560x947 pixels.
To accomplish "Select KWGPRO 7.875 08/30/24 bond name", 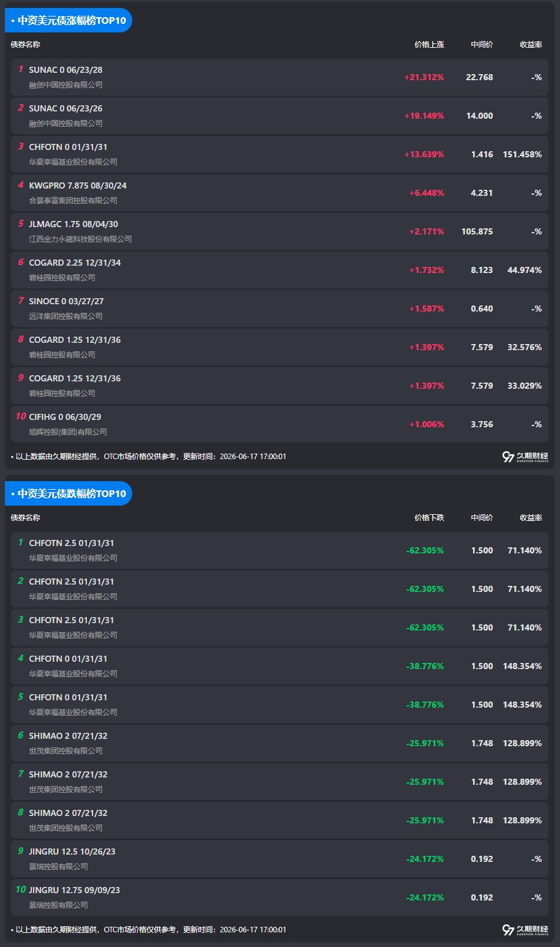I will tap(78, 185).
